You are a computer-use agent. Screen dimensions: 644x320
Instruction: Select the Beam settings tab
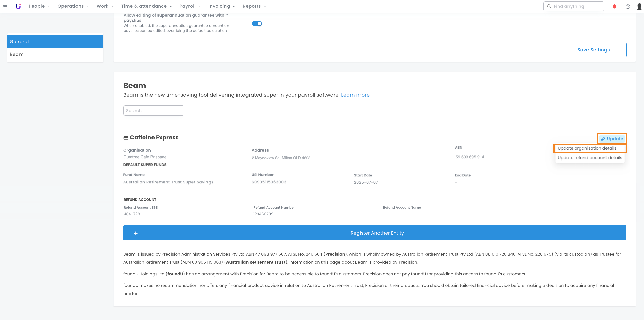tap(55, 54)
